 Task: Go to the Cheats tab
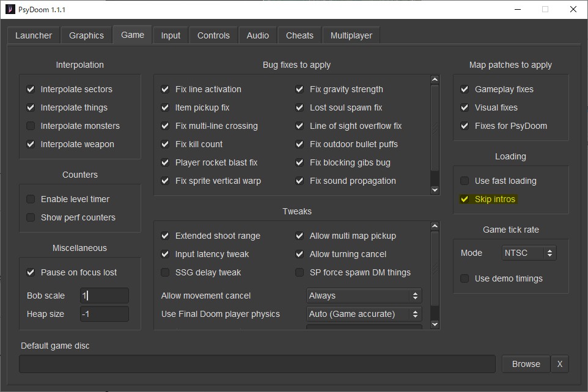click(300, 35)
